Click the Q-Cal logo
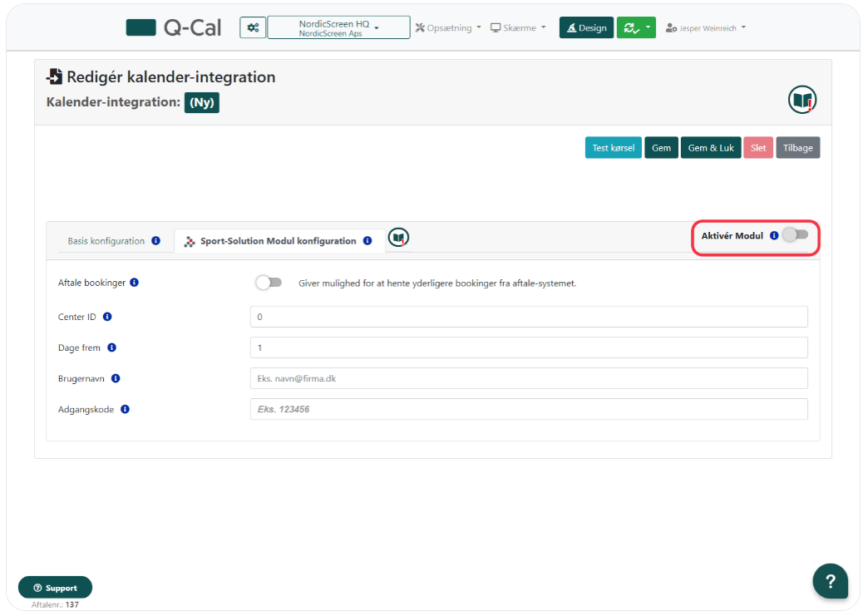The image size is (863, 616). coord(174,27)
